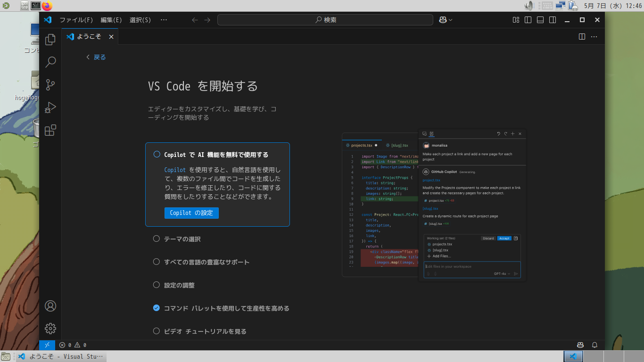This screenshot has height=362, width=644.
Task: Launch the terminal from the top panel
Action: coord(36,6)
